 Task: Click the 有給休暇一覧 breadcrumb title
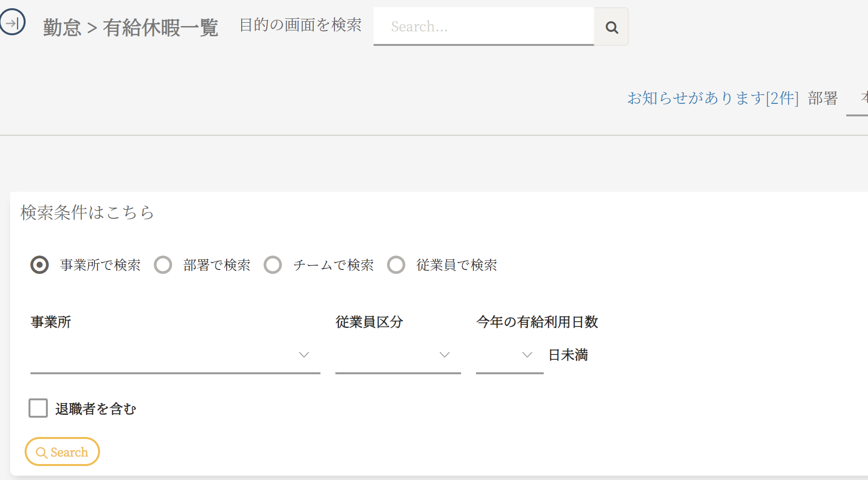160,28
